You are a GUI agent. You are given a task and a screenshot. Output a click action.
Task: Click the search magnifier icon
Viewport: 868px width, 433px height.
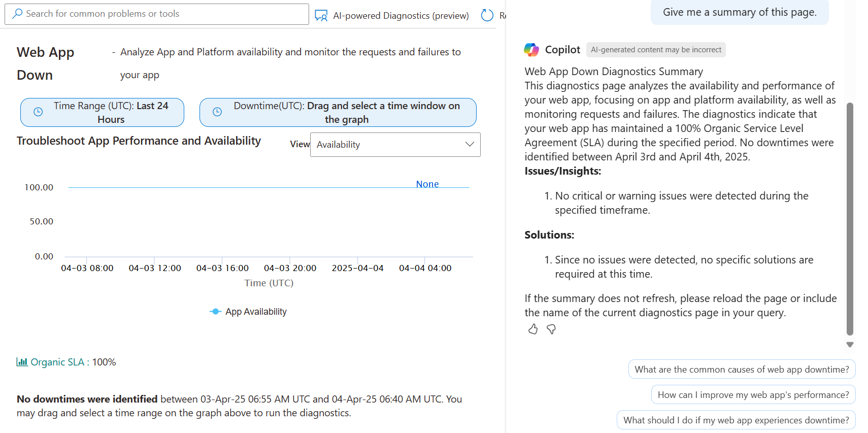coord(17,14)
